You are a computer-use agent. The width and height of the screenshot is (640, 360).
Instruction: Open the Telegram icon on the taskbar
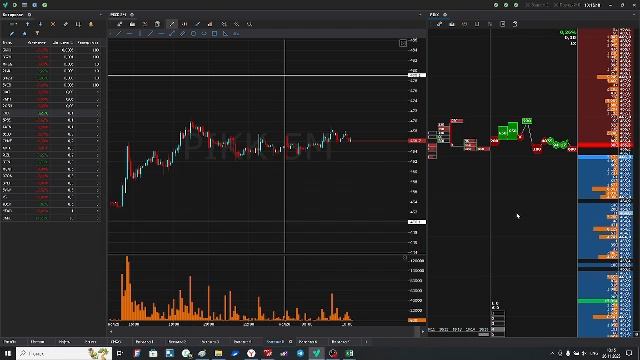(x=300, y=353)
